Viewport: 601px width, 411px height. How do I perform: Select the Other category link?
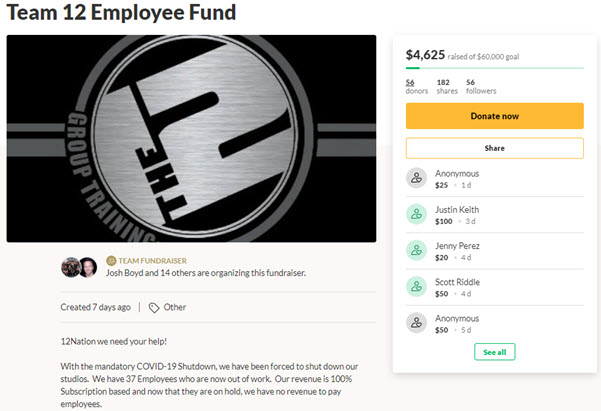(176, 307)
